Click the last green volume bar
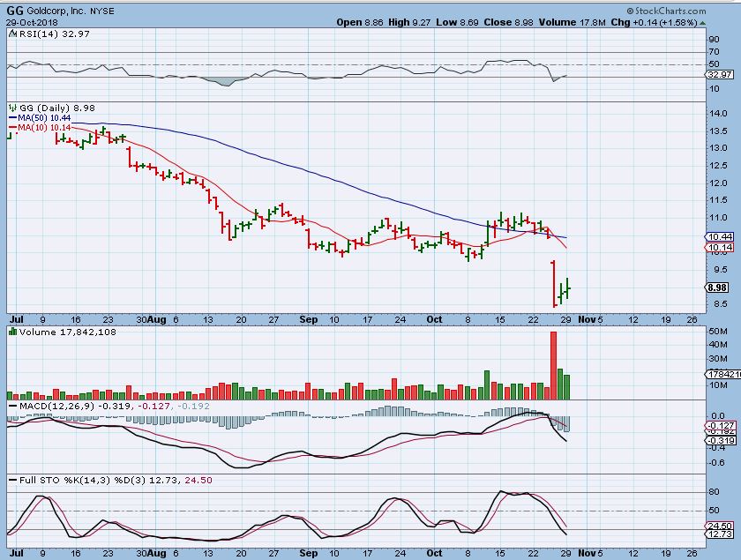This screenshot has height=560, width=741. pyautogui.click(x=566, y=387)
